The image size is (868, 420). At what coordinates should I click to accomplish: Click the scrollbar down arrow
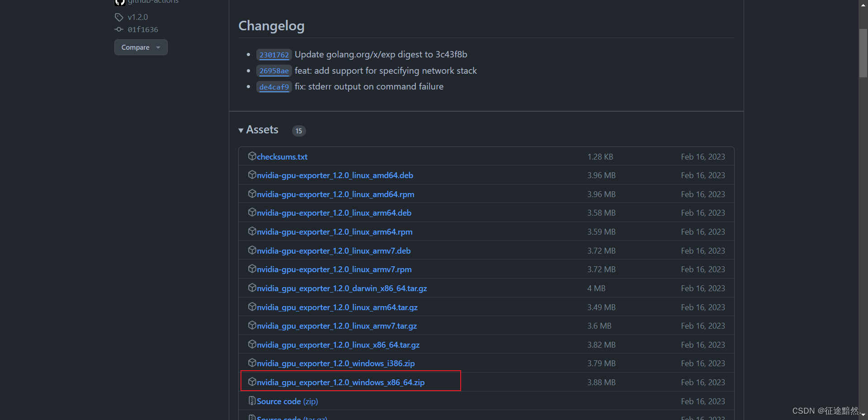[x=863, y=415]
